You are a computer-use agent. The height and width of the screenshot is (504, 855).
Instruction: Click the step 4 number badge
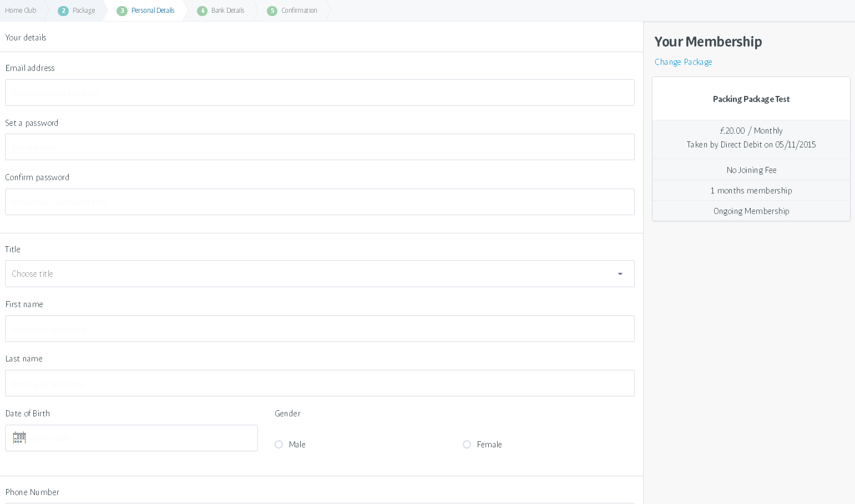point(203,11)
